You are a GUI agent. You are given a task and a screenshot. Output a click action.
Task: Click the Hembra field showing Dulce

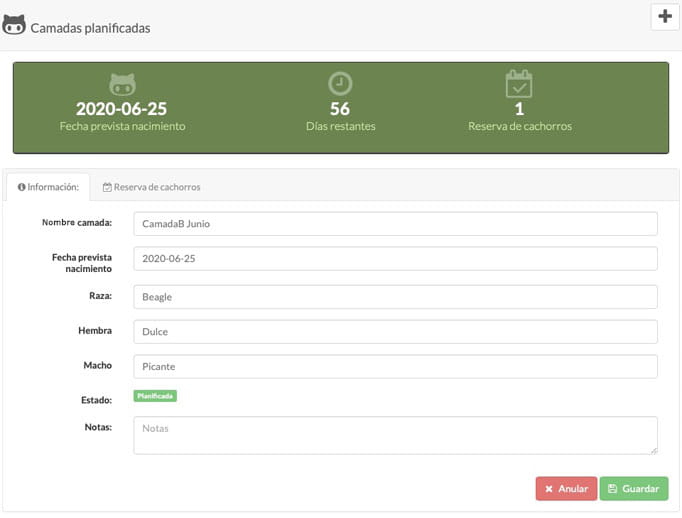pos(395,332)
